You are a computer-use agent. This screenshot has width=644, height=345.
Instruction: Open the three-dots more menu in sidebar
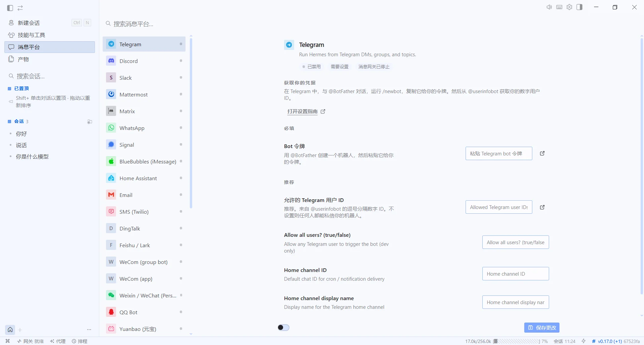tap(89, 330)
